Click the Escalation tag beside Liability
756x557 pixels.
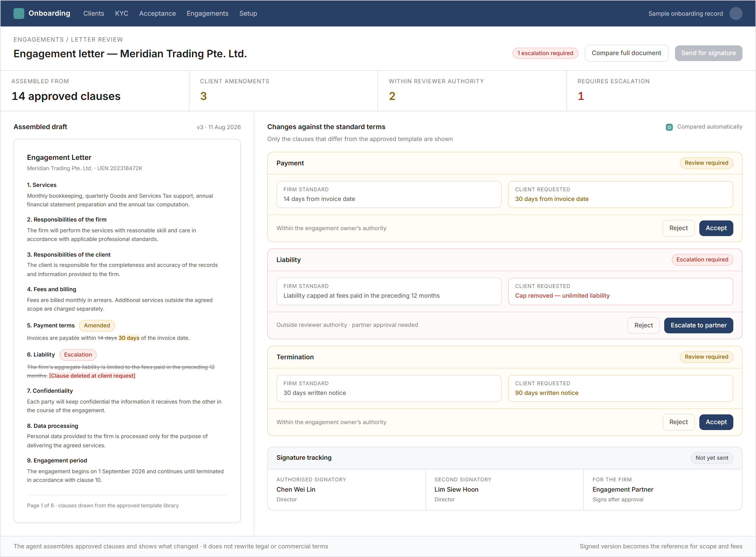point(78,355)
